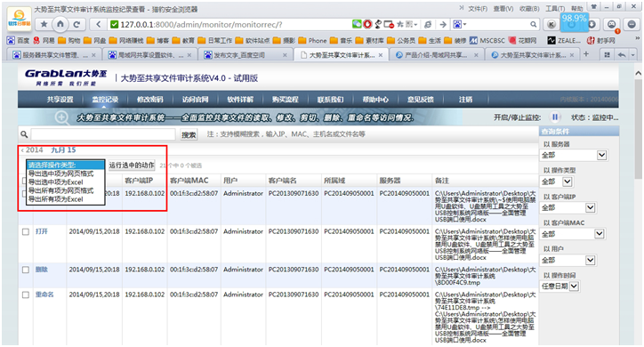The width and height of the screenshot is (644, 347).
Task: Click the pause monitoring icon
Action: tap(555, 117)
